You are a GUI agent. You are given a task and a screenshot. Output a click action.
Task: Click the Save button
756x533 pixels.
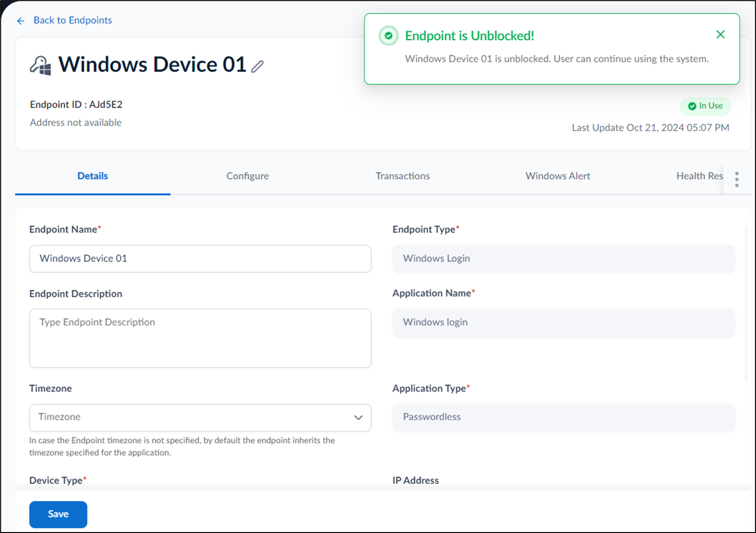coord(58,514)
